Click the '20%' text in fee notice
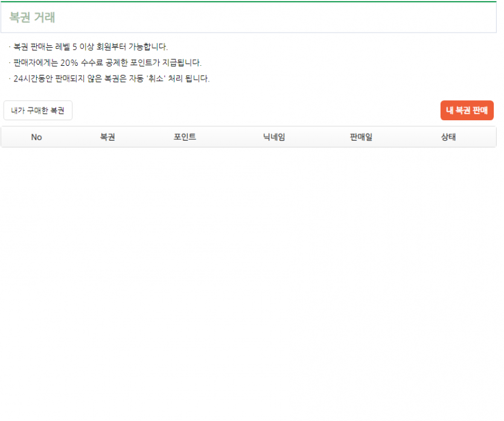The height and width of the screenshot is (421, 504). tap(69, 63)
